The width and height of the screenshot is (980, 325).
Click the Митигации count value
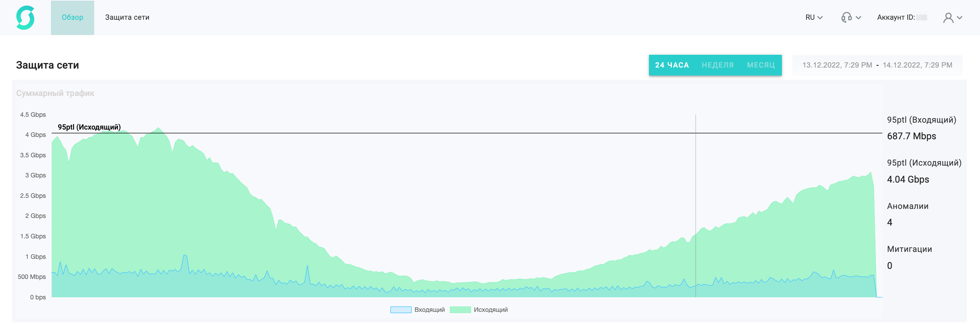(890, 266)
